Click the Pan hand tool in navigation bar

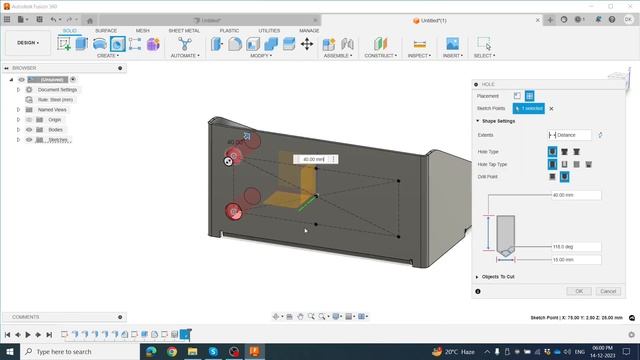coord(300,316)
